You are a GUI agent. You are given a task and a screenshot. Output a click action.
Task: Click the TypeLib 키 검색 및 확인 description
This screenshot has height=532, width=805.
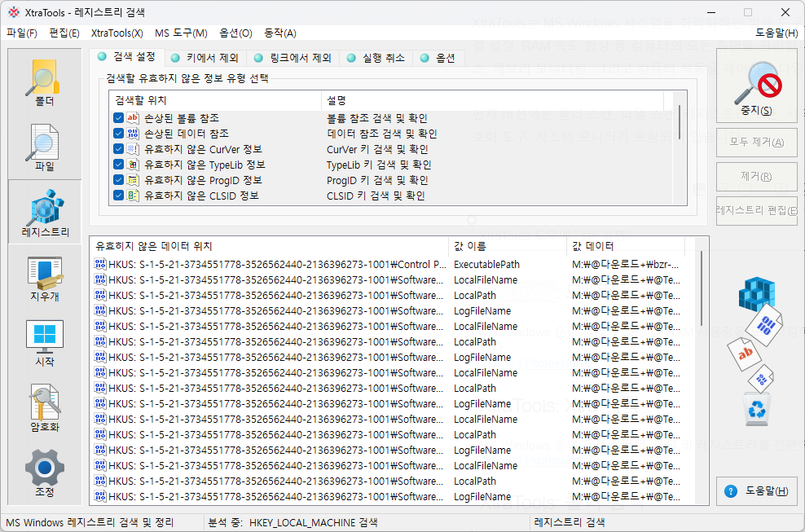coord(379,165)
